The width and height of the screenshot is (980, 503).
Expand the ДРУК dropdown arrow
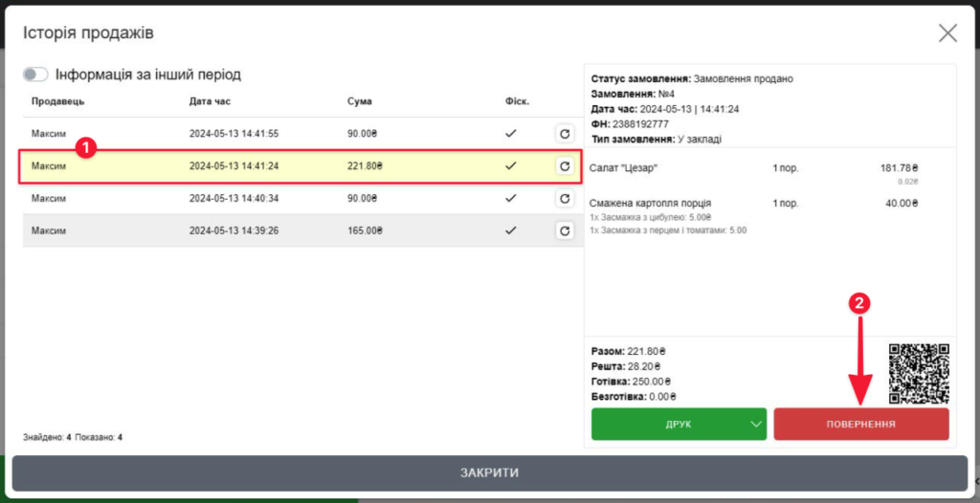tap(757, 424)
